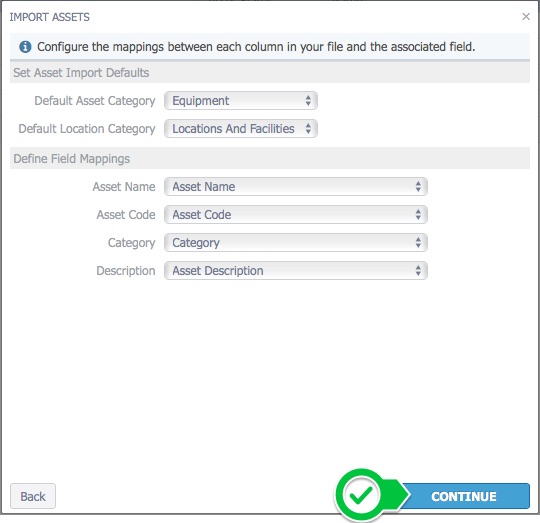Open the Default Location Category dropdown
Image resolution: width=540 pixels, height=523 pixels.
point(241,128)
